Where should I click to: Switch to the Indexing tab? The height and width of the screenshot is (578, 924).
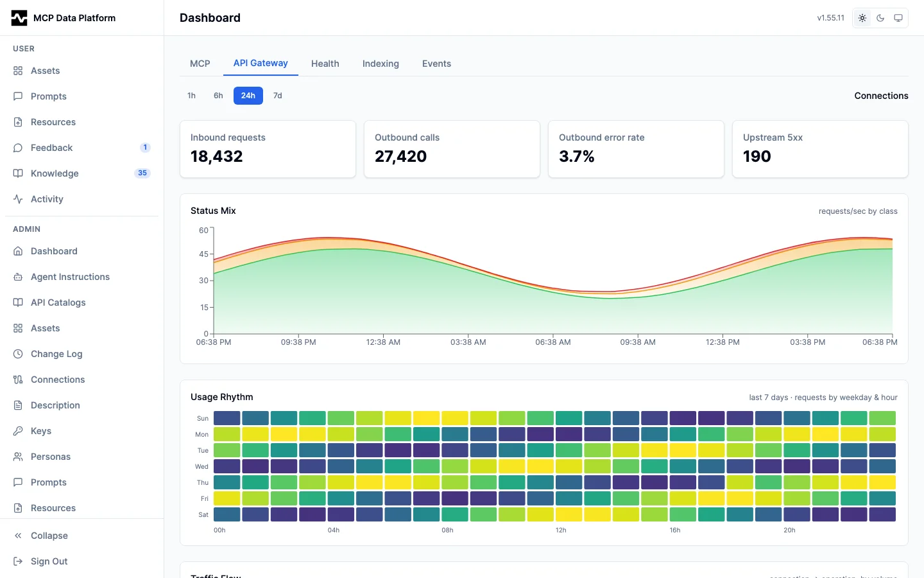pyautogui.click(x=381, y=64)
